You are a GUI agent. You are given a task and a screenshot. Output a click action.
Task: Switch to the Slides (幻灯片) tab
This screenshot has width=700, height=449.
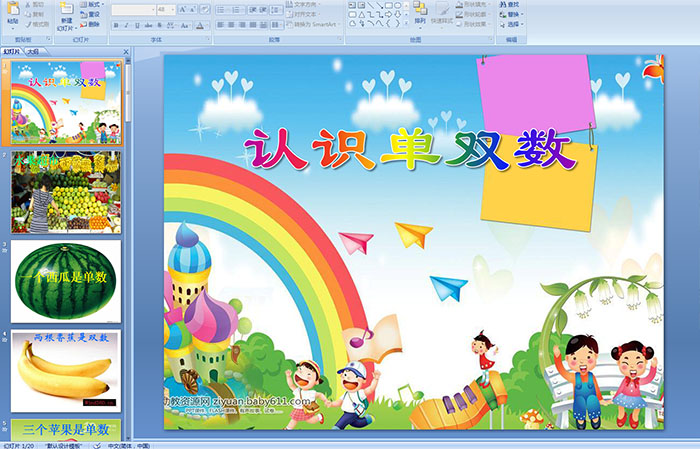12,52
